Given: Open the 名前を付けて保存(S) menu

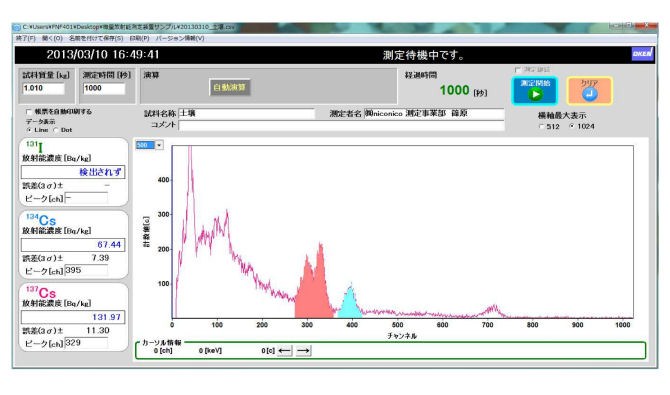Looking at the screenshot, I should pyautogui.click(x=96, y=38).
